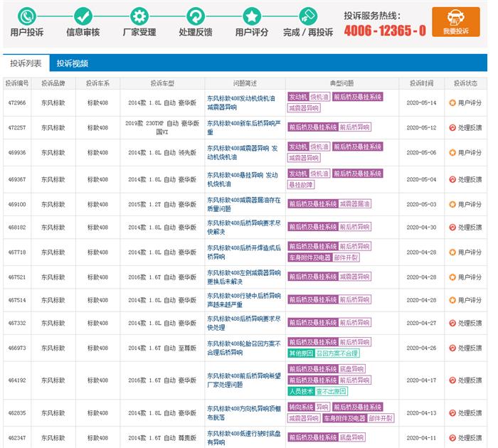Viewport: 498px width, 448px height.
Task: Open complaint link 东风标致408方向机异响顶棚布脱落
Action: [244, 413]
